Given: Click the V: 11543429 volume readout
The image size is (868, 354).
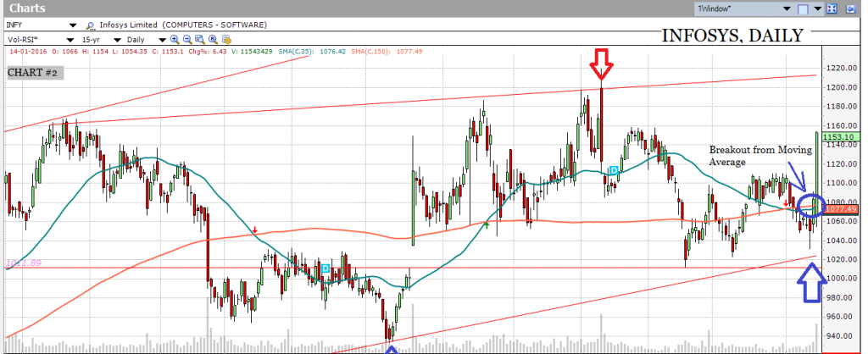Looking at the screenshot, I should 253,52.
